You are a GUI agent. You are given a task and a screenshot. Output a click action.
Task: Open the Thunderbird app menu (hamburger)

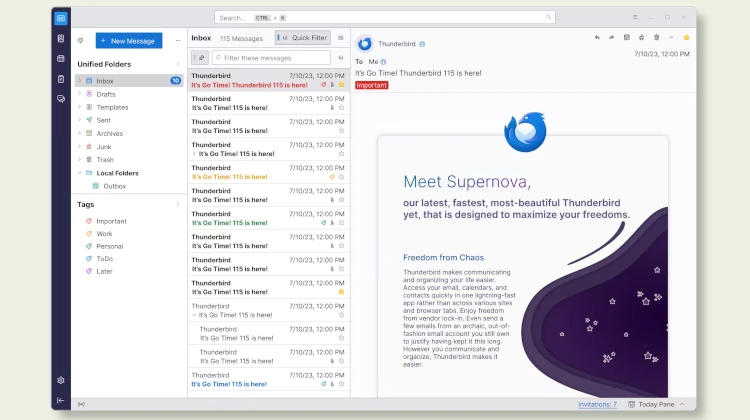click(x=635, y=17)
